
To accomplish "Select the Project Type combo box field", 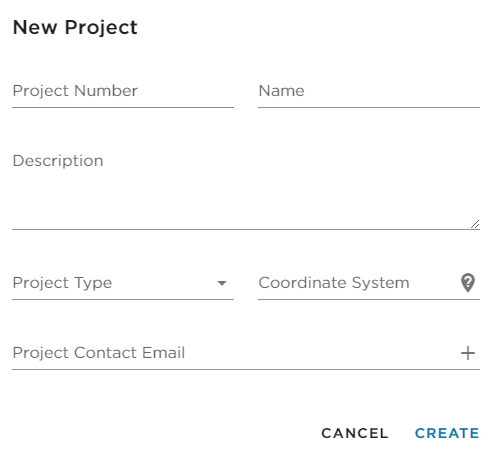I will [123, 283].
